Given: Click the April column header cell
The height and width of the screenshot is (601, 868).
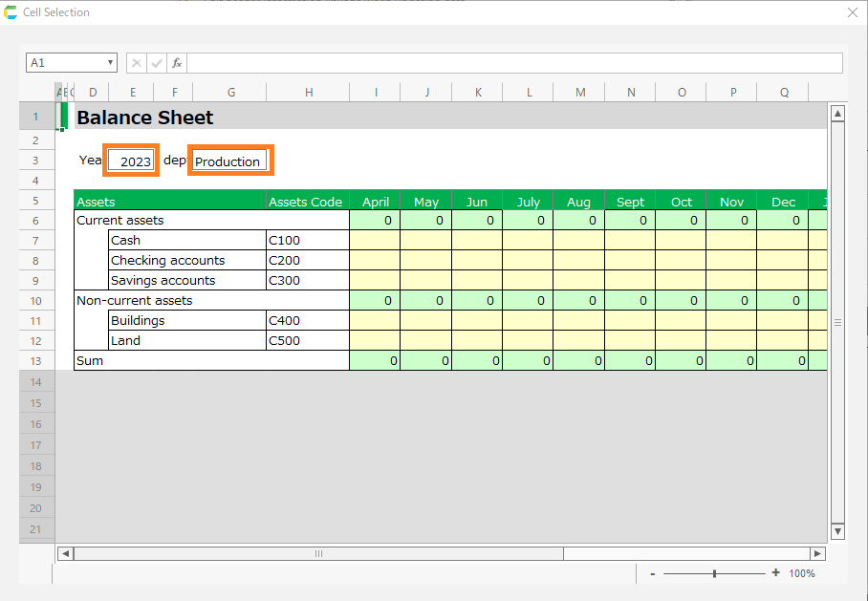Looking at the screenshot, I should pos(375,201).
